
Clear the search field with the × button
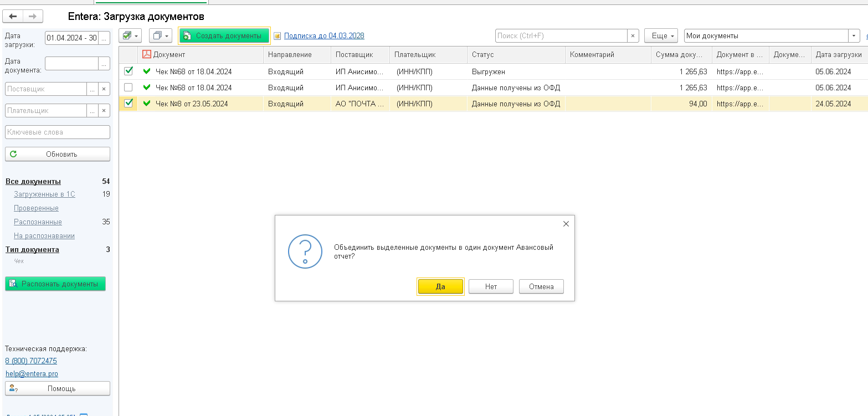coord(633,36)
